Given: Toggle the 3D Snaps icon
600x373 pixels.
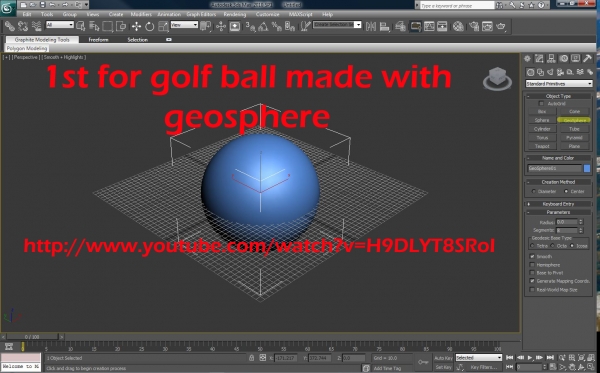Looking at the screenshot, I should click(x=251, y=26).
